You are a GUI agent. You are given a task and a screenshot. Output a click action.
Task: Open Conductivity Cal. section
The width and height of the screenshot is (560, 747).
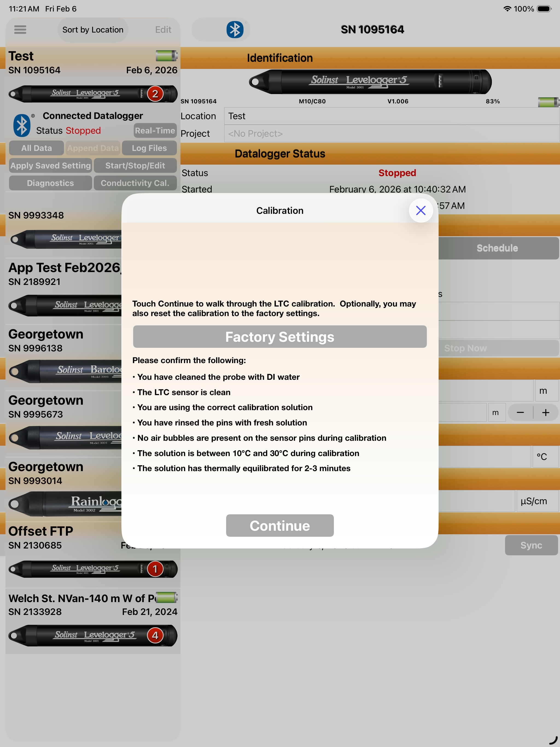pyautogui.click(x=135, y=183)
